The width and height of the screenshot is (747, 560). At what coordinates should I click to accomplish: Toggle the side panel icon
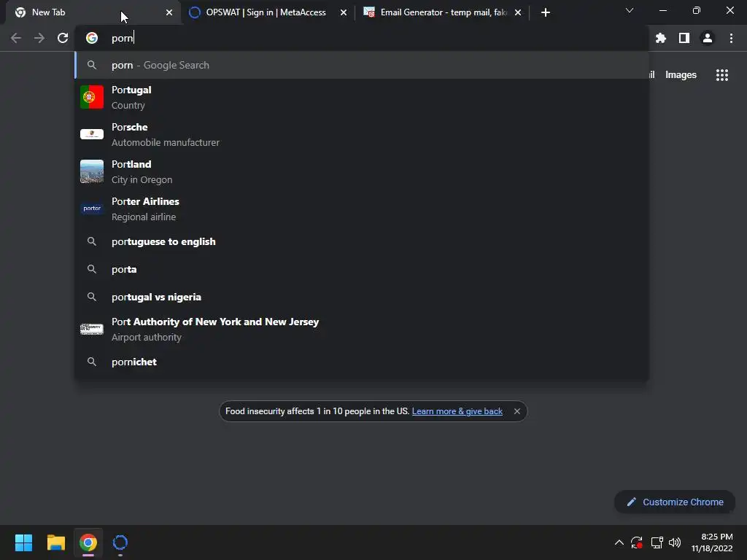[684, 38]
